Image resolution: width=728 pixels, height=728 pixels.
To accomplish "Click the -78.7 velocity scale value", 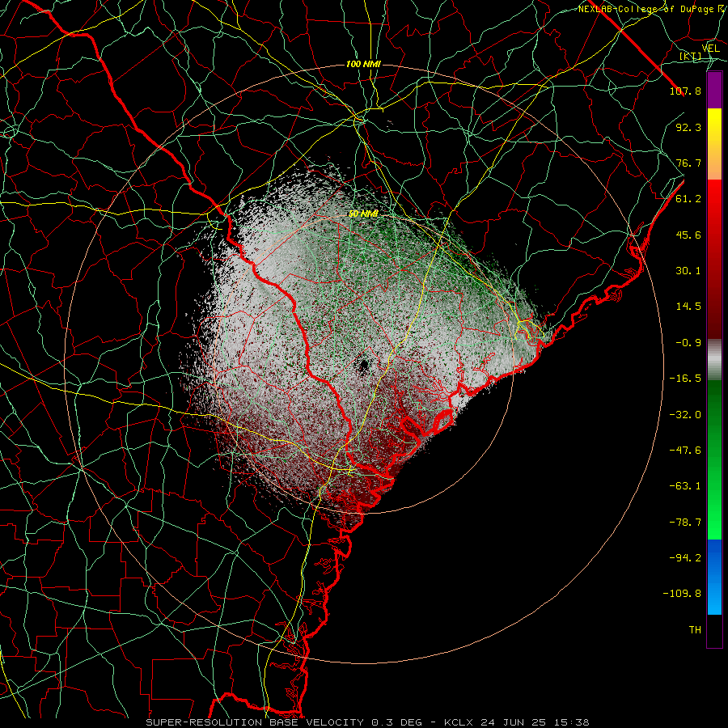I will [685, 523].
